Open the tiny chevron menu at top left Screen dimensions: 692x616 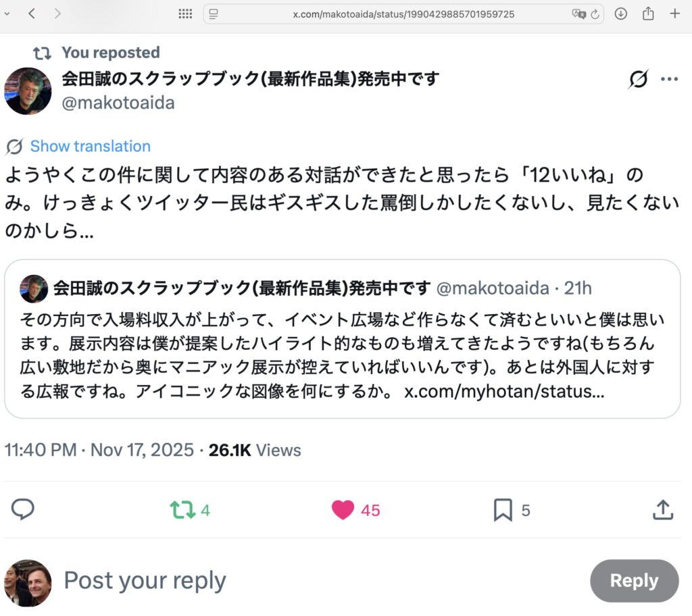tap(7, 14)
